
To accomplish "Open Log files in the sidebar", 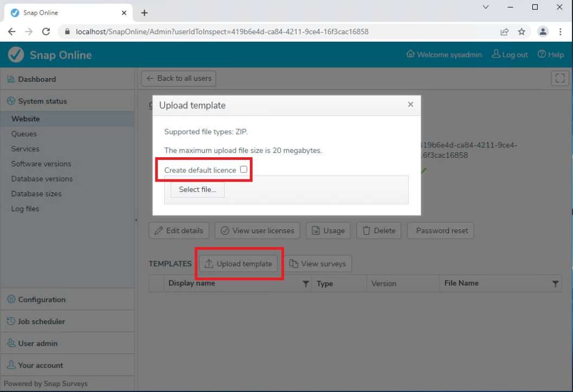I will click(25, 209).
